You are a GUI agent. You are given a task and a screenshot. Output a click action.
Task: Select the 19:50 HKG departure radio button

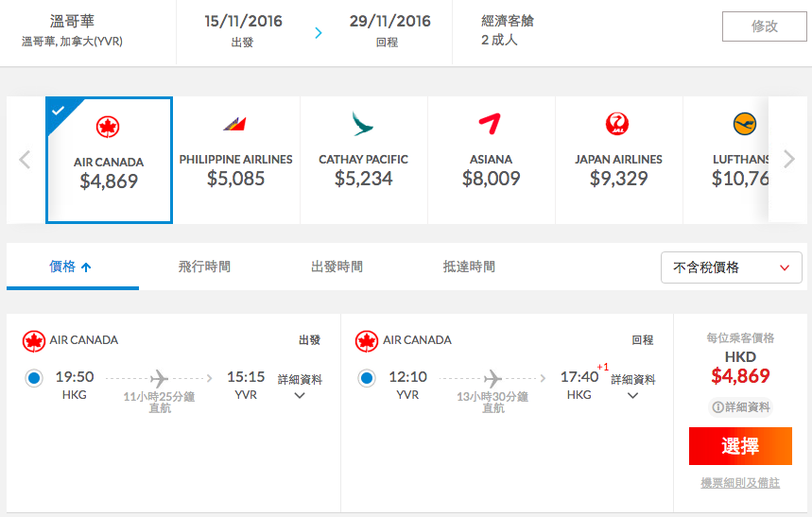pyautogui.click(x=34, y=378)
